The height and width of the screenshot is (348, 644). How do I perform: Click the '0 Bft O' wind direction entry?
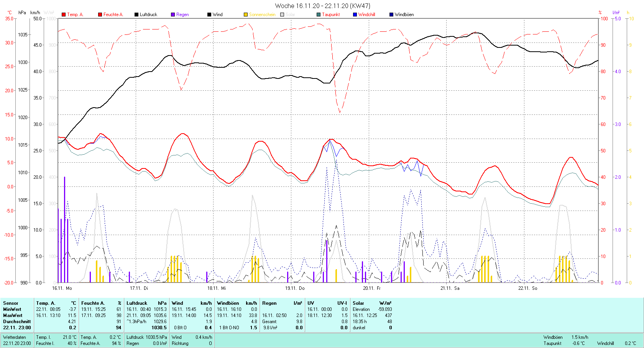(x=181, y=328)
